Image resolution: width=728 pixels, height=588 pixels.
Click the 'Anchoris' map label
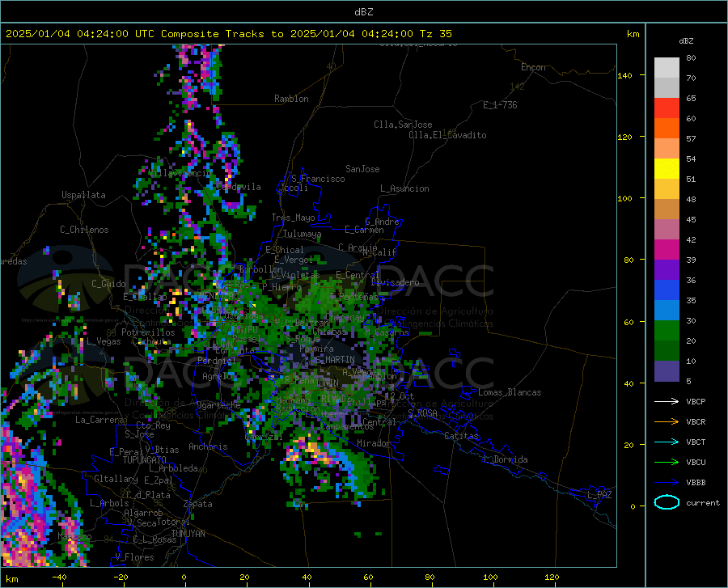click(208, 446)
